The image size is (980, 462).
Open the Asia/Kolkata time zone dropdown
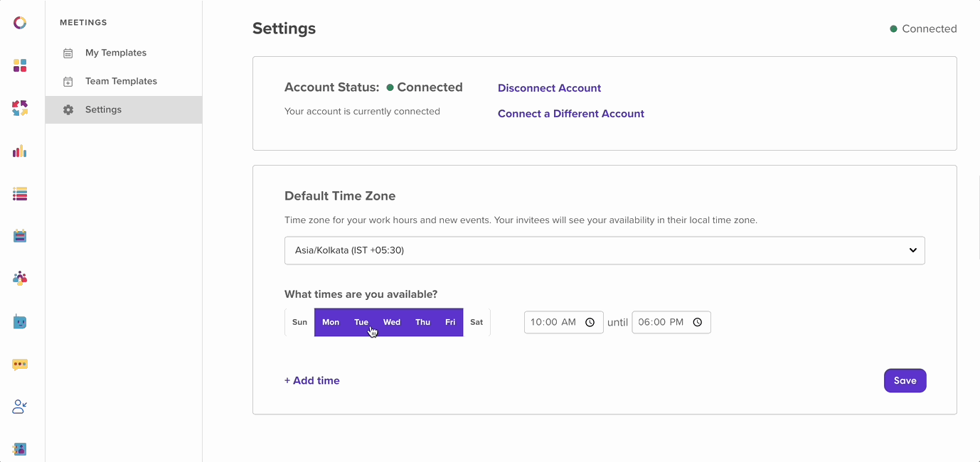tap(604, 250)
